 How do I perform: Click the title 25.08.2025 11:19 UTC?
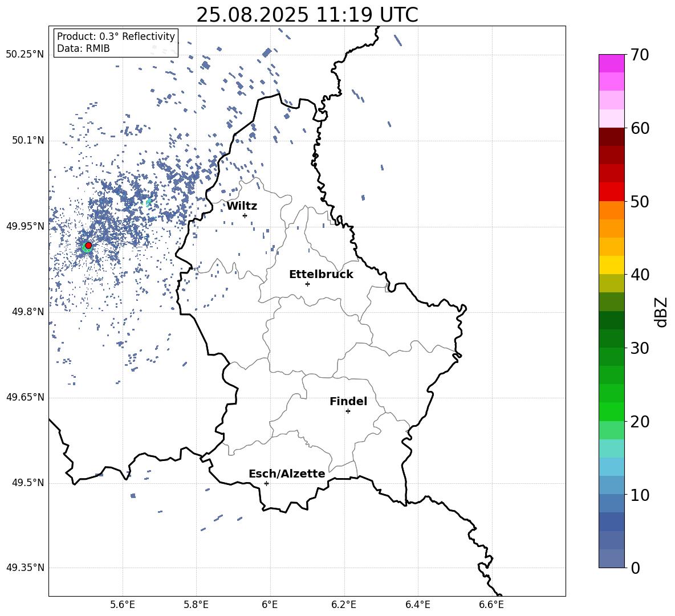coord(307,15)
